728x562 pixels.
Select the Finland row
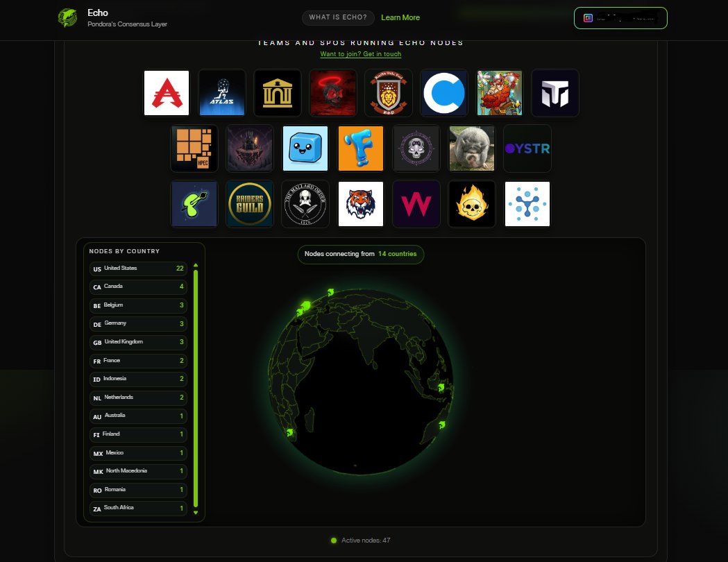pos(138,434)
